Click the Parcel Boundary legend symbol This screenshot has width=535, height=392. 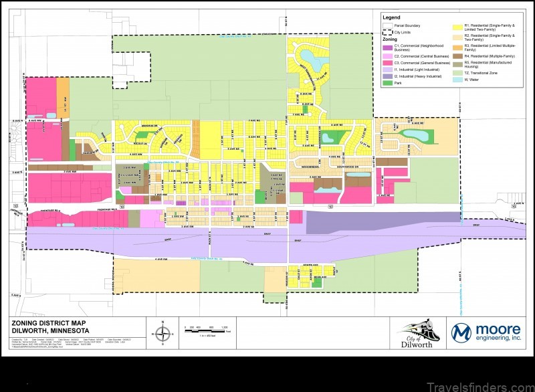388,26
